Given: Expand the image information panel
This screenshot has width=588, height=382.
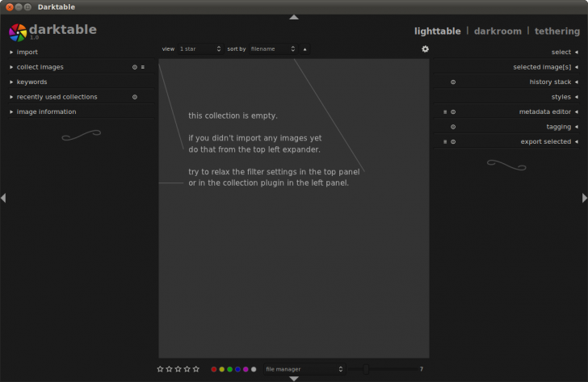Looking at the screenshot, I should [81, 112].
